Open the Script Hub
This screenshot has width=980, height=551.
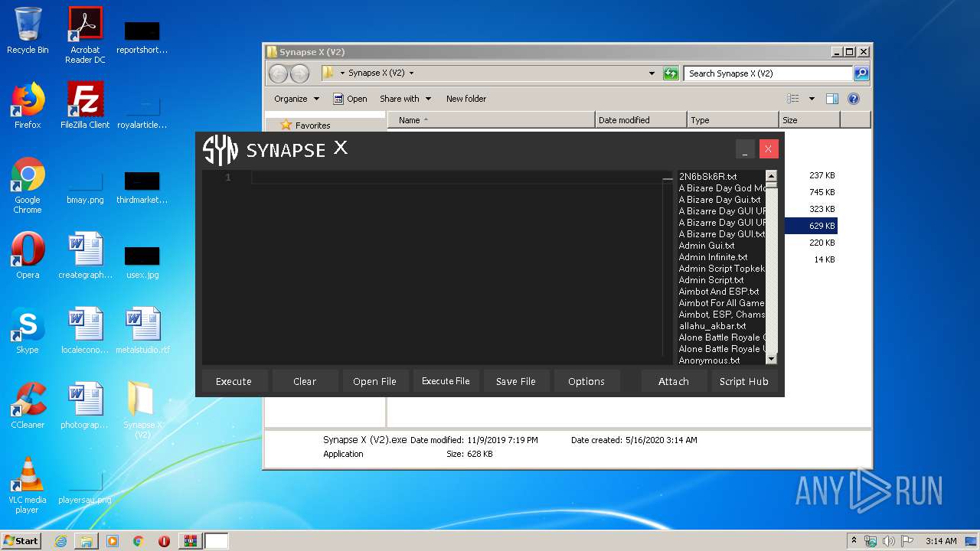point(743,381)
